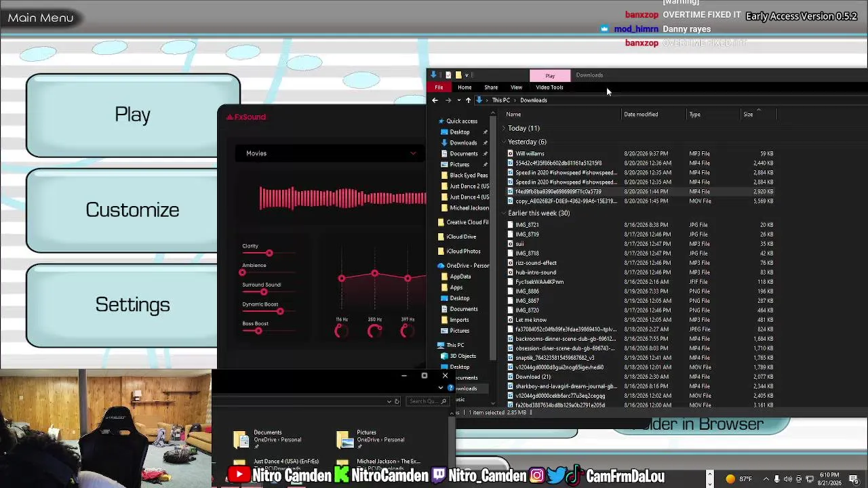The height and width of the screenshot is (488, 868).
Task: Switch to the Share ribbon tab
Action: 491,87
